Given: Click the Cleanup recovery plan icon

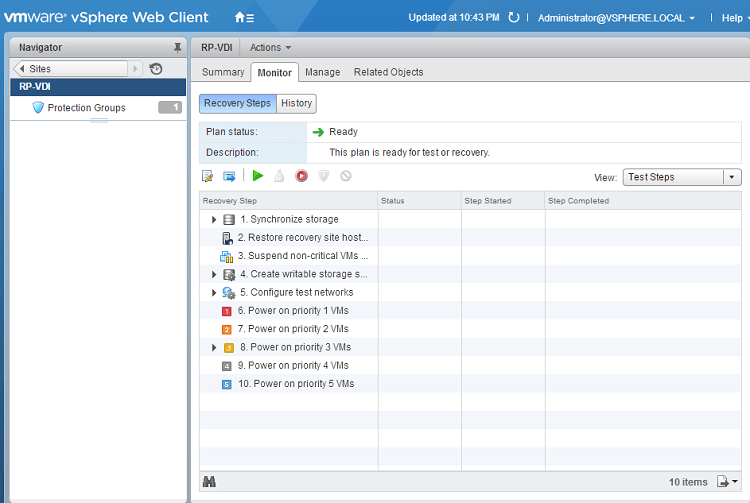Looking at the screenshot, I should tap(279, 176).
